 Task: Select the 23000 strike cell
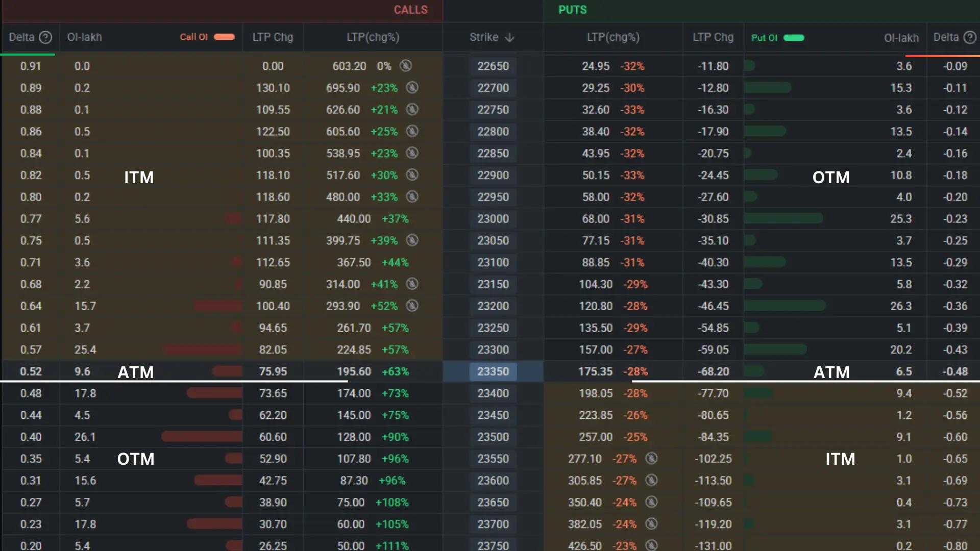(x=493, y=219)
